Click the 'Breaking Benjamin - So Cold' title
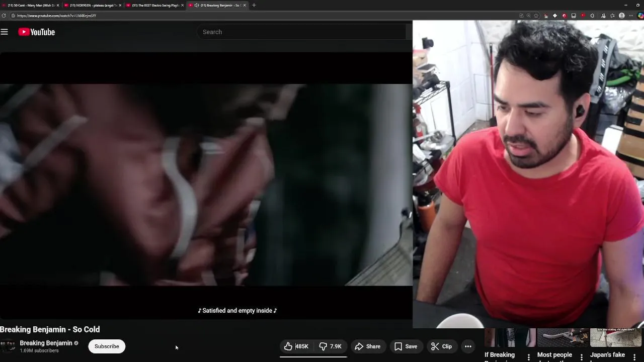 [50, 329]
